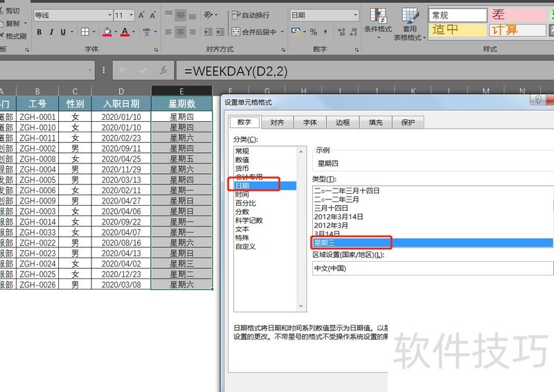Open the number group dialog launcher
The image size is (554, 392).
pos(357,50)
